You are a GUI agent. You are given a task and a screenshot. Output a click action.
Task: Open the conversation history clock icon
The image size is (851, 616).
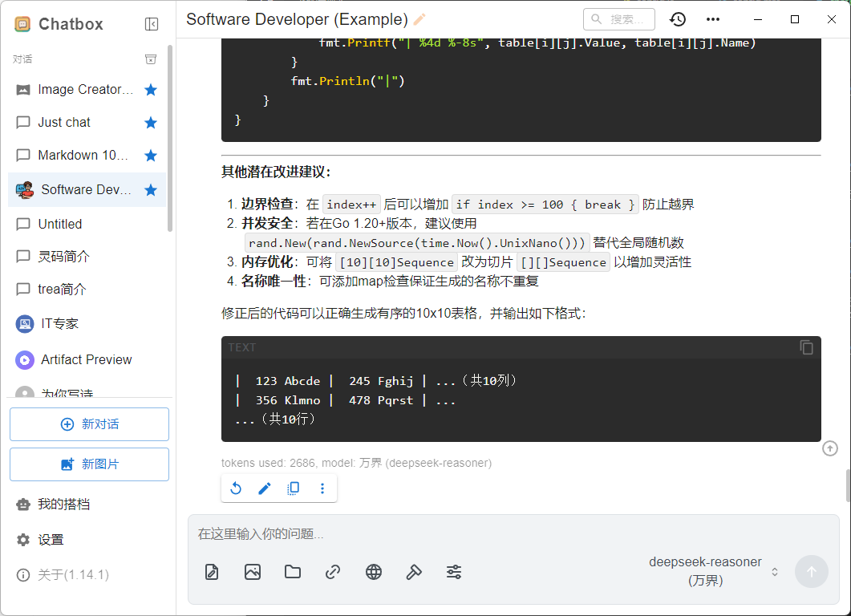point(678,19)
